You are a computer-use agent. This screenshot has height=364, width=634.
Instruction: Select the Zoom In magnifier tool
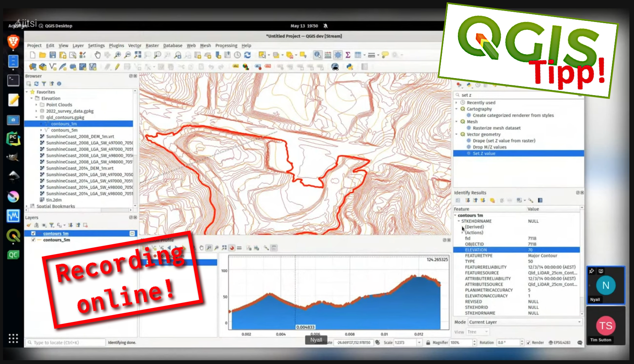118,55
